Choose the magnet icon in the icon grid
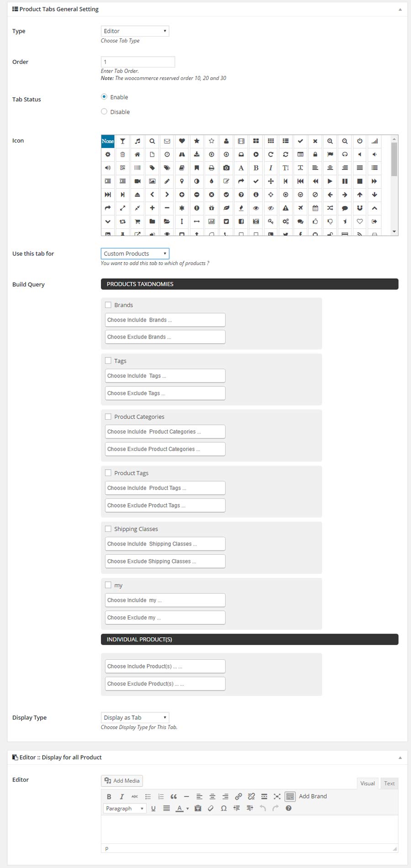Screen dimensions: 411x868 360,208
